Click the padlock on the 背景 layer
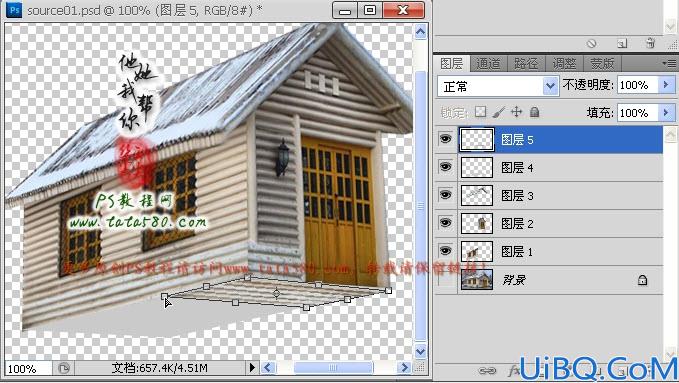This screenshot has height=383, width=679. pos(642,280)
